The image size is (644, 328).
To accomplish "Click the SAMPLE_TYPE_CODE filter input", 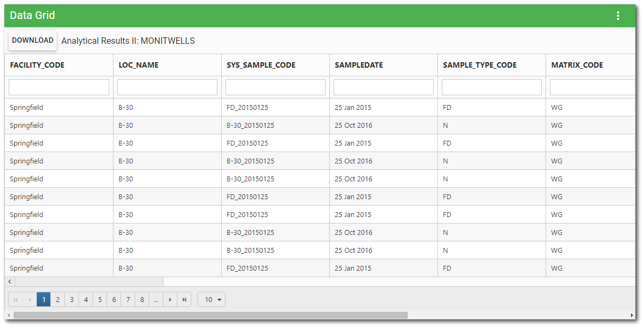I will pos(492,87).
